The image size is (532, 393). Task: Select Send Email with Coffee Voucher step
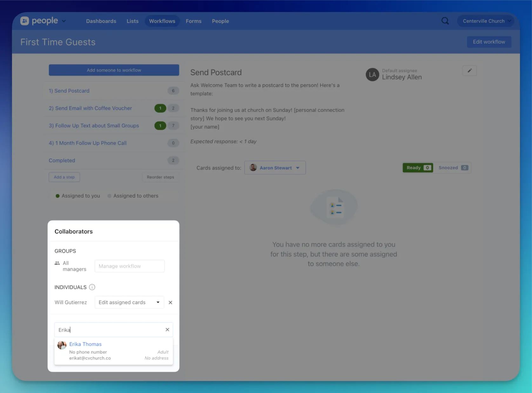pos(90,108)
